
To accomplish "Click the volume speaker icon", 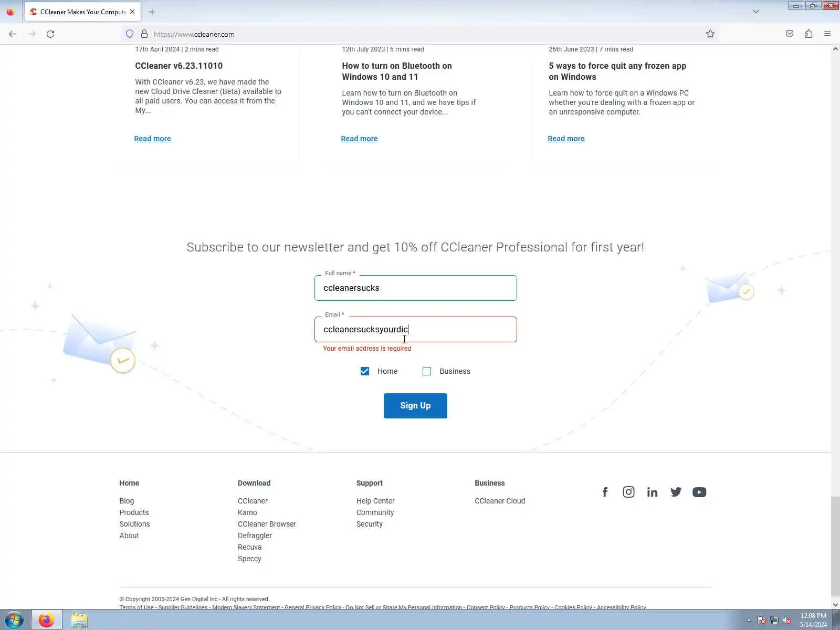I will tap(787, 621).
